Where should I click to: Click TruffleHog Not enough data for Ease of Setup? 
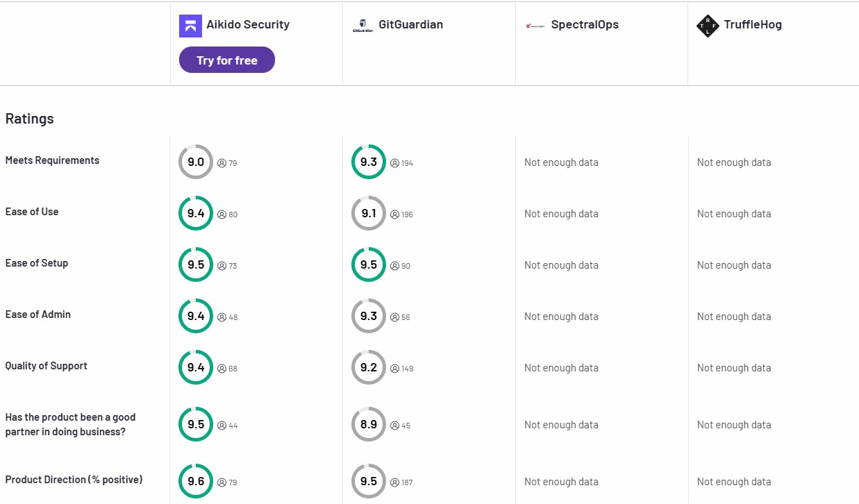(734, 265)
